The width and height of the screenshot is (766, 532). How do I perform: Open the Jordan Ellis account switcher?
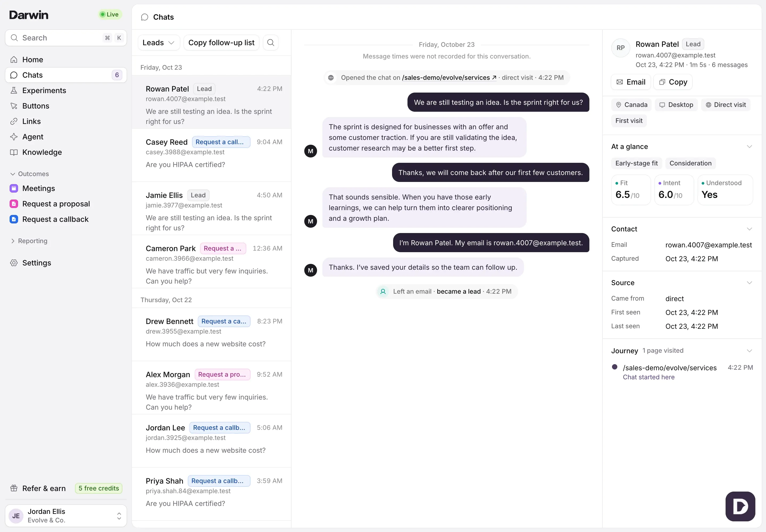point(66,516)
